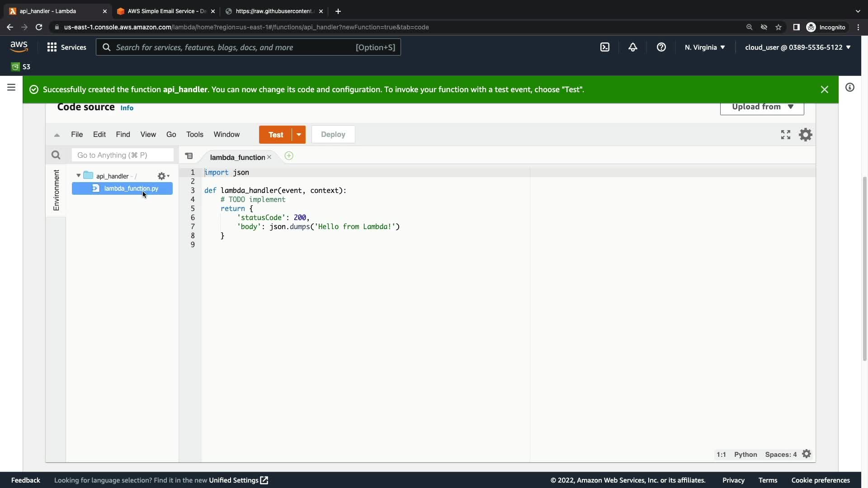Open editor preferences gear icon
Image resolution: width=868 pixels, height=488 pixels.
[x=806, y=135]
